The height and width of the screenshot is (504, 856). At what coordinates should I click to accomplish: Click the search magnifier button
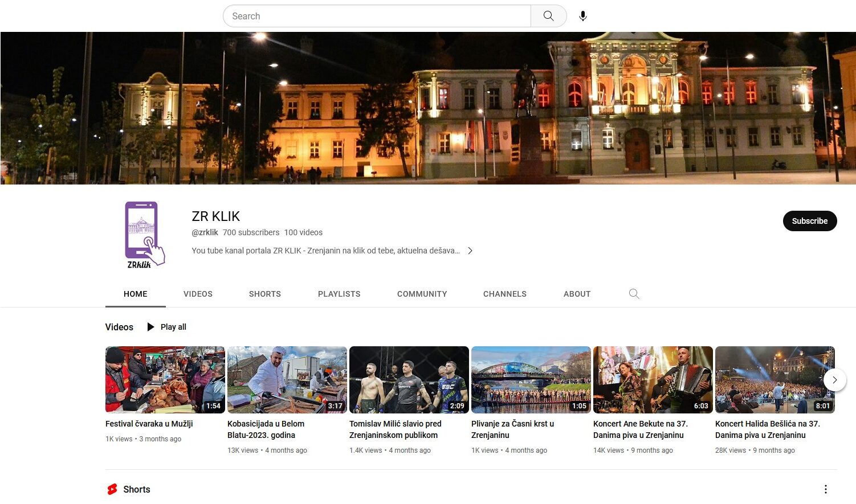[548, 16]
